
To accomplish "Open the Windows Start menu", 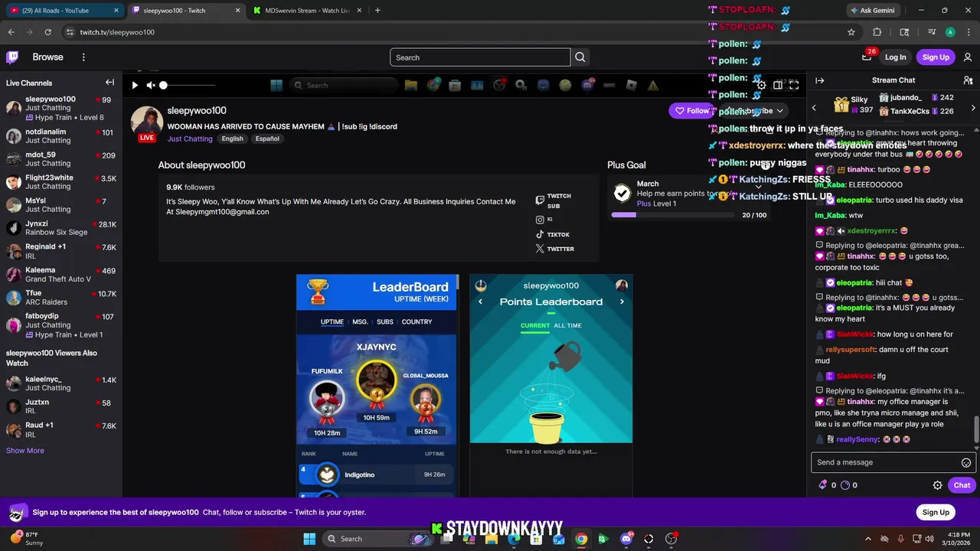I will (x=309, y=539).
